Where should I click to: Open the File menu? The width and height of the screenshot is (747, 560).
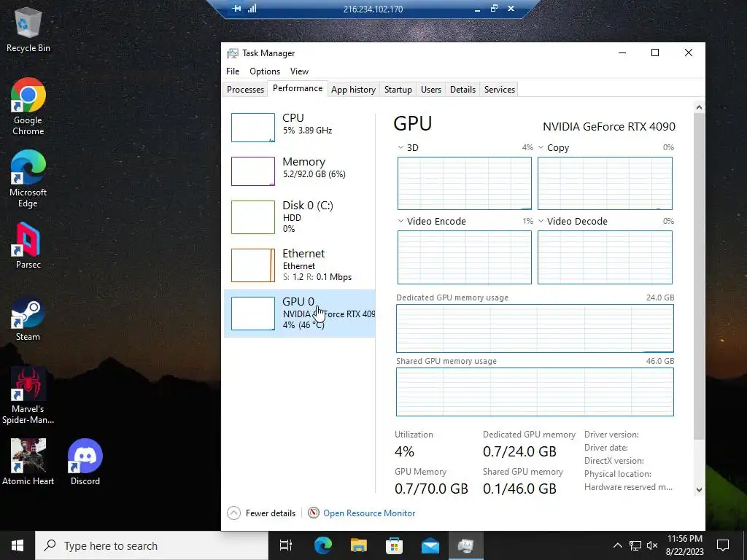pos(233,71)
